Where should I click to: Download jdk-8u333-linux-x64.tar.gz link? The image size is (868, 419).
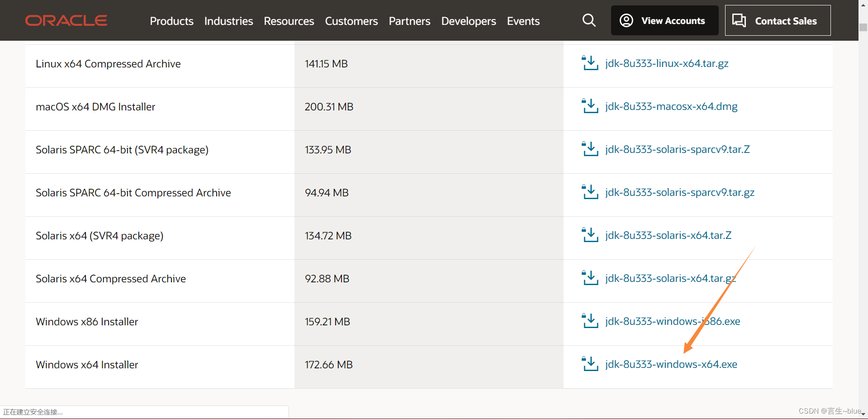[667, 63]
